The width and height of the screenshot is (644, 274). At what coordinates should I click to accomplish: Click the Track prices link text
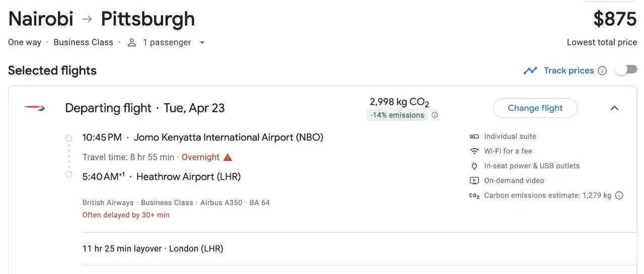(x=569, y=71)
